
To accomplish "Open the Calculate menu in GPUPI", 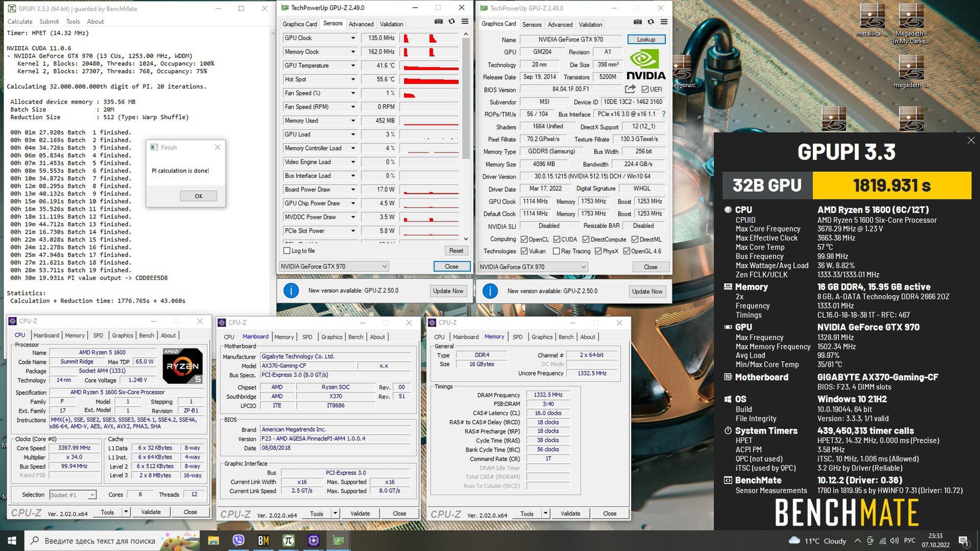I will tap(20, 21).
